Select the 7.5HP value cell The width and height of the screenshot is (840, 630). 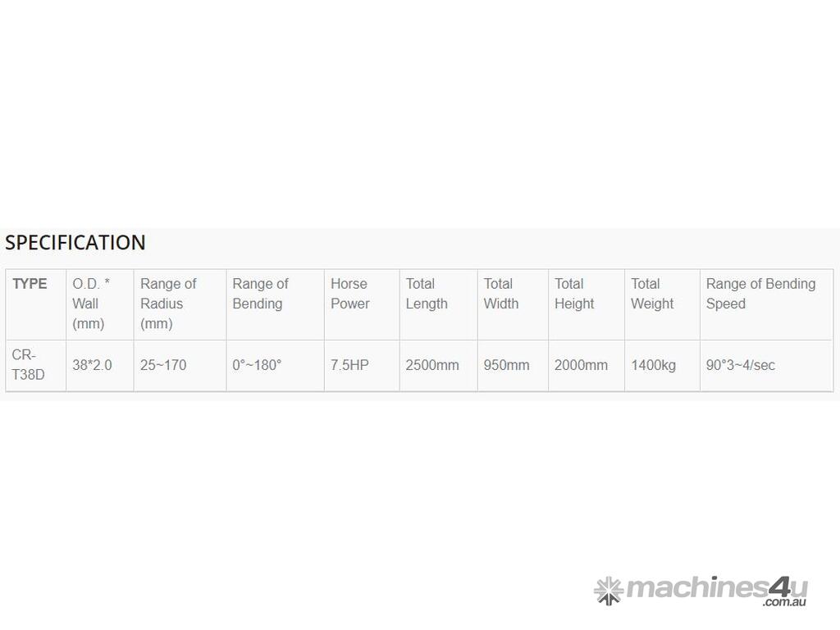tap(349, 365)
